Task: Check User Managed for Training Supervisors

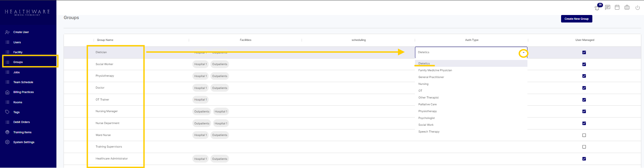Action: coord(584,147)
